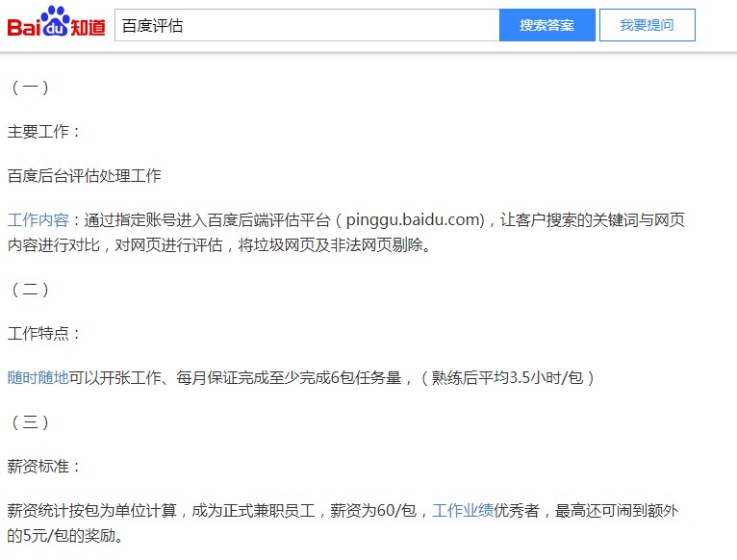Click the 搜索答案 button
The width and height of the screenshot is (737, 560).
point(547,25)
